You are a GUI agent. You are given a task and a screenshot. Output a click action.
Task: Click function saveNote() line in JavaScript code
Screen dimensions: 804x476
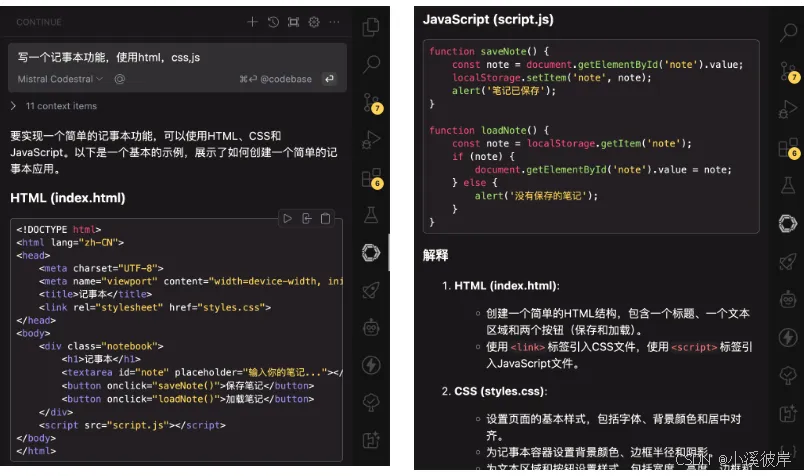tap(489, 51)
